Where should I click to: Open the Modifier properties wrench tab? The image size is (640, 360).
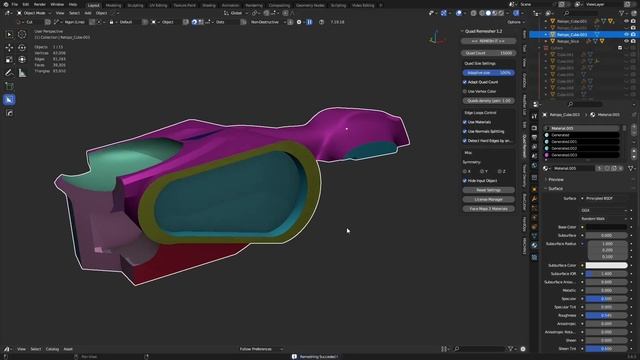pos(534,198)
